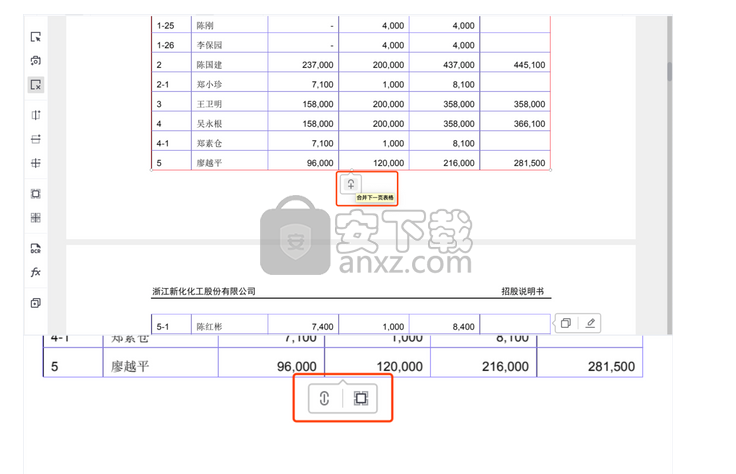
Task: Click the select cell border tool icon
Action: [x=36, y=194]
